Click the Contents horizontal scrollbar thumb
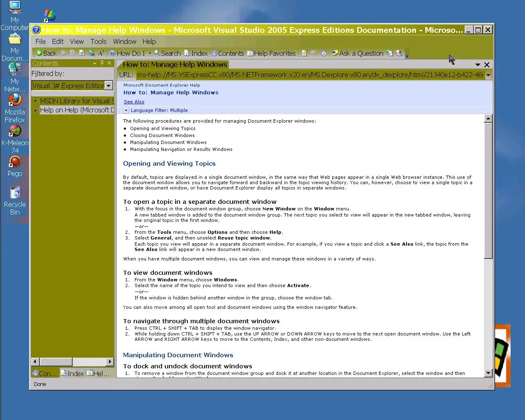525x420 pixels. [56, 362]
